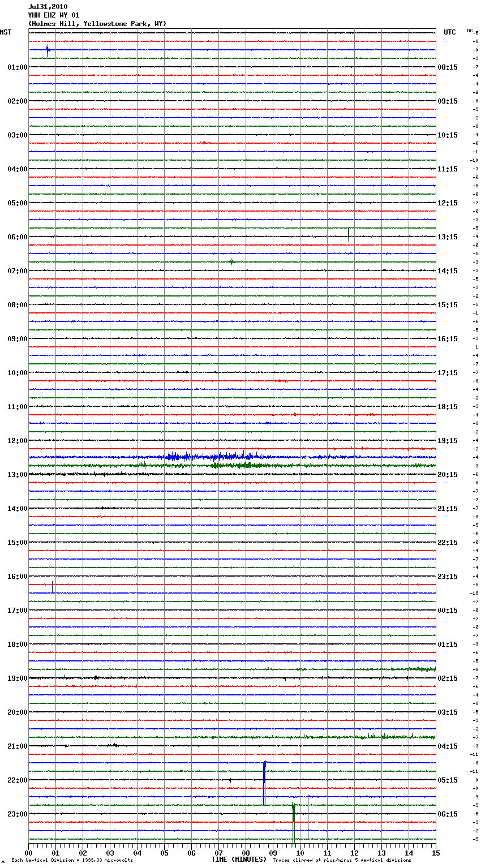Click the large blue clipped spike near 21:30
481x868 pixels.
coord(264,783)
